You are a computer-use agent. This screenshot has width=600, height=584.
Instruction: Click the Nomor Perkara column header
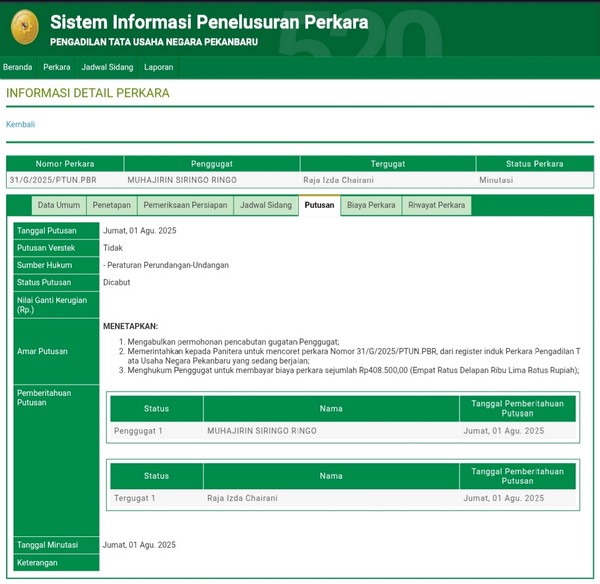pyautogui.click(x=65, y=164)
